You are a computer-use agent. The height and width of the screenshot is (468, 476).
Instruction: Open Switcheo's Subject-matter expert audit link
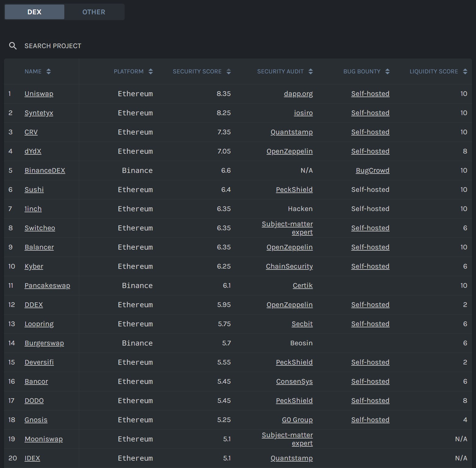click(287, 228)
